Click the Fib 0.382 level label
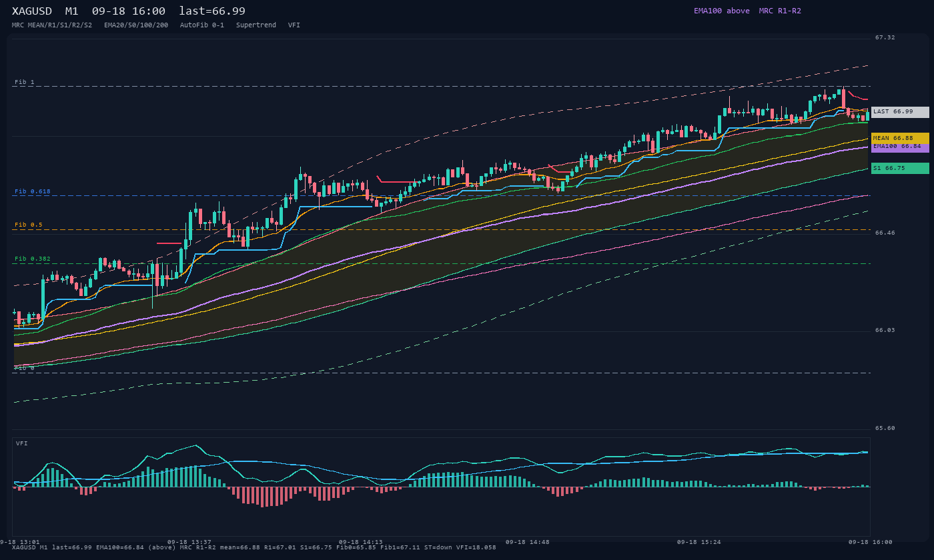Image resolution: width=934 pixels, height=560 pixels. click(33, 259)
